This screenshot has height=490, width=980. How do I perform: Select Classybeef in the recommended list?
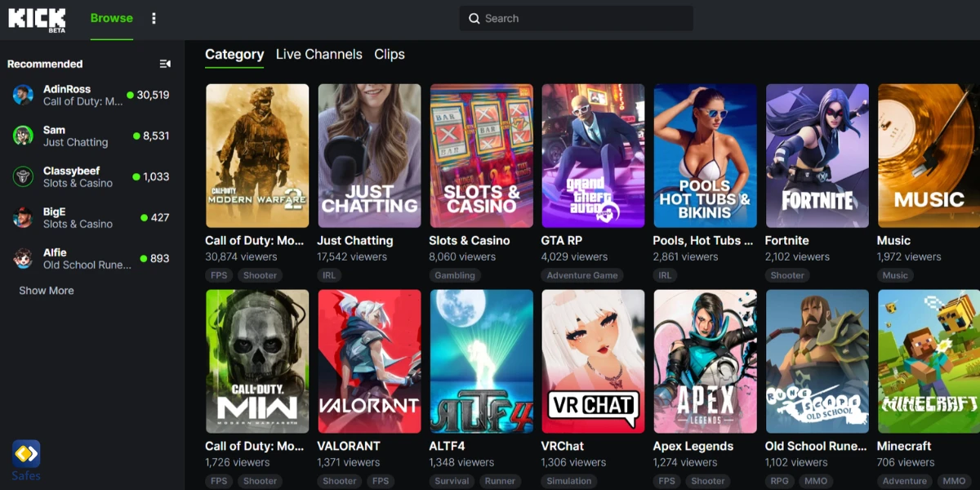click(x=91, y=176)
